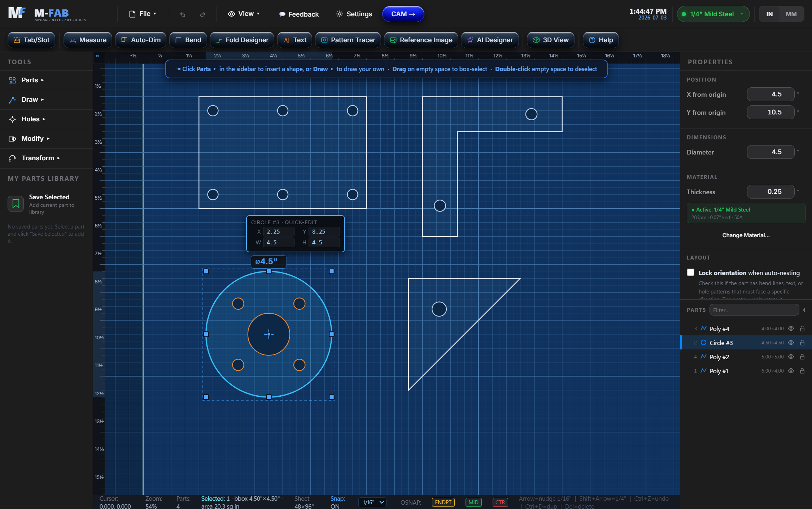Viewport: 812px width, 509px height.
Task: Expand the Parts tool menu
Action: 46,80
